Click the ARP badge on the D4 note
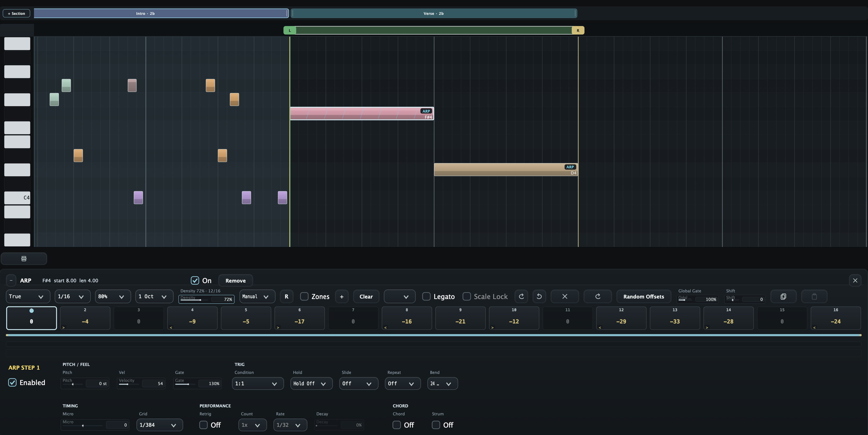This screenshot has height=435, width=868. tap(570, 167)
